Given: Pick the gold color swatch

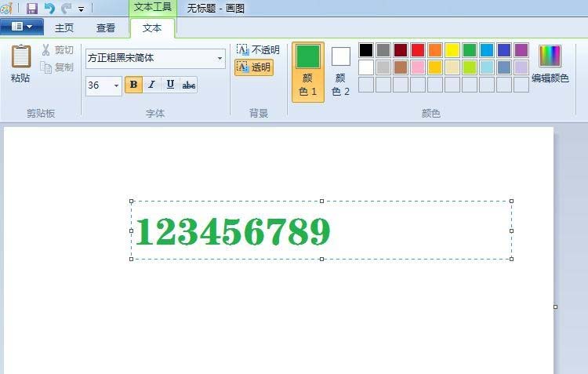Looking at the screenshot, I should point(435,67).
